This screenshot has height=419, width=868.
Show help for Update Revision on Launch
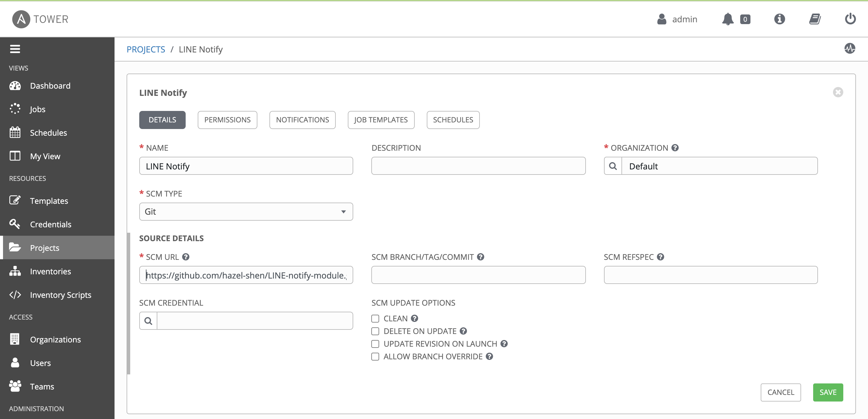pyautogui.click(x=504, y=344)
